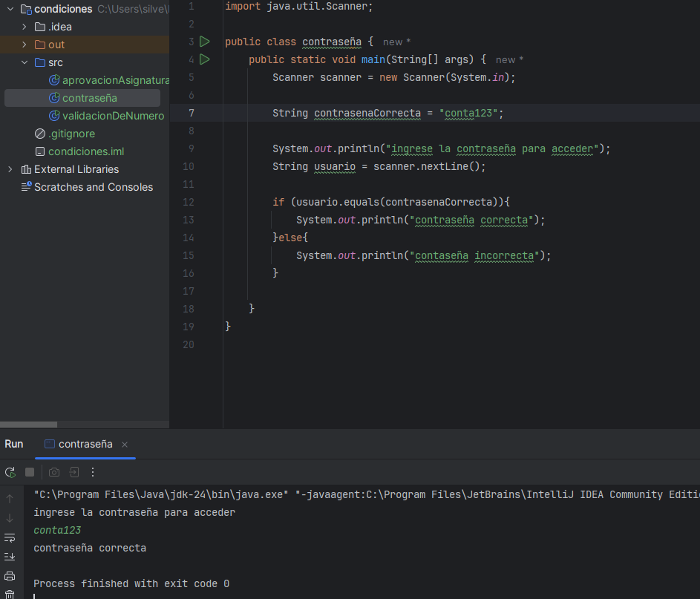Click the External Libraries label

click(76, 170)
